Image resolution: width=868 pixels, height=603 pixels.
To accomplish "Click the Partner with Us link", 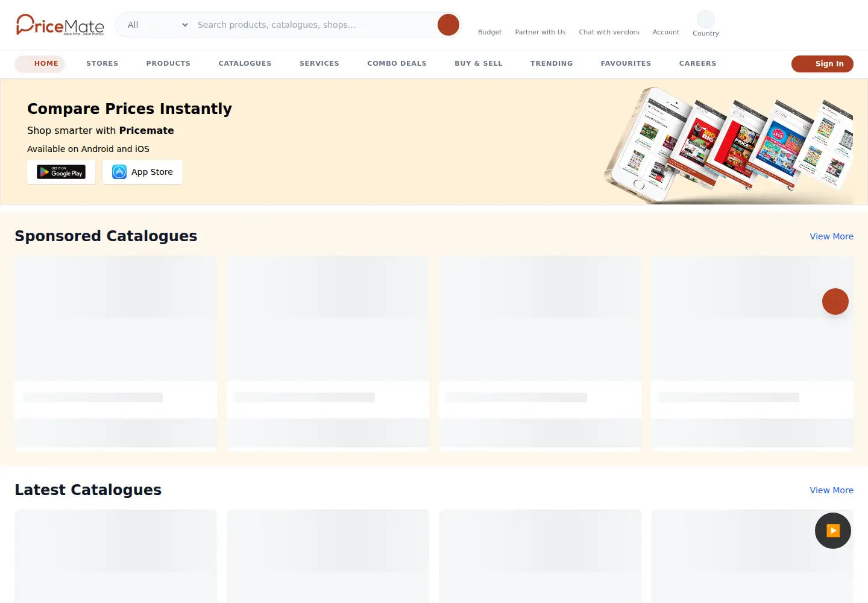I will 540,32.
